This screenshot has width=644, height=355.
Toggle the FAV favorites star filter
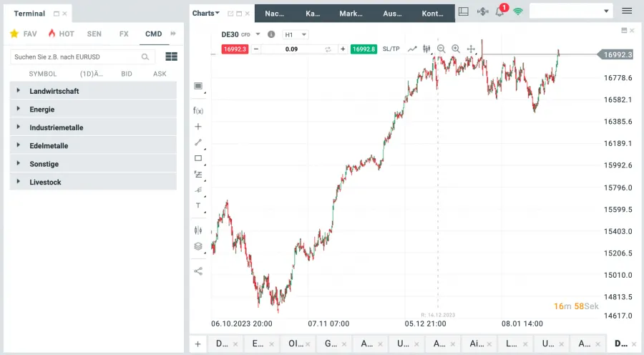(24, 34)
